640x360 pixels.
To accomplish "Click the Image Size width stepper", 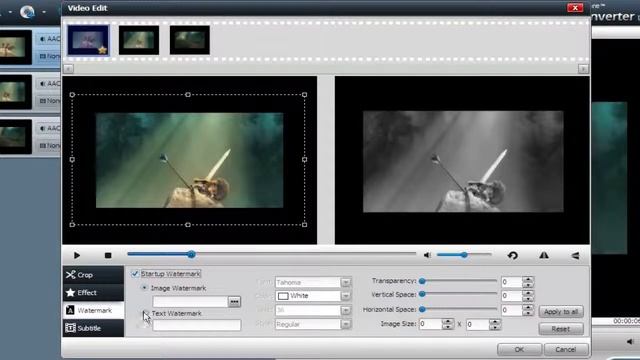I will [x=448, y=324].
